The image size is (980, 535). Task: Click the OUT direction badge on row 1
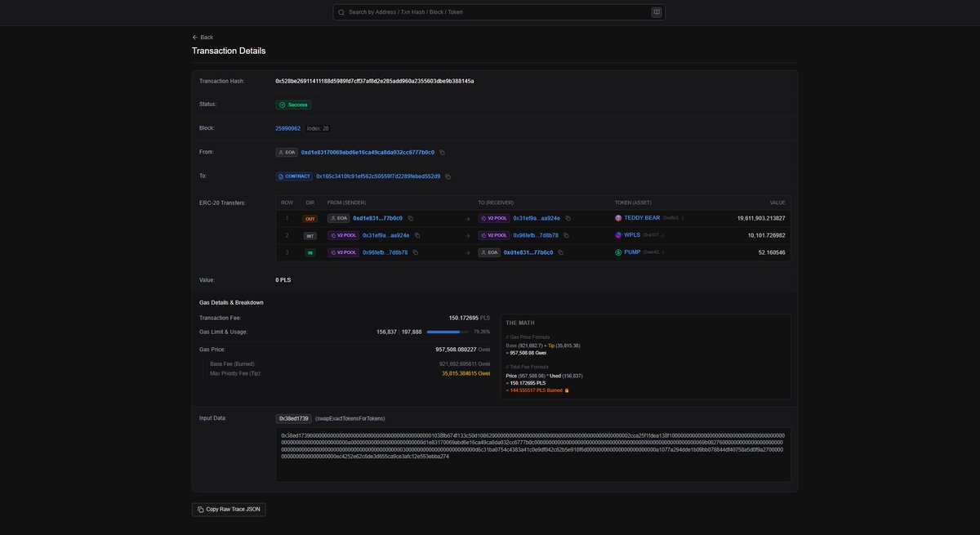tap(309, 218)
